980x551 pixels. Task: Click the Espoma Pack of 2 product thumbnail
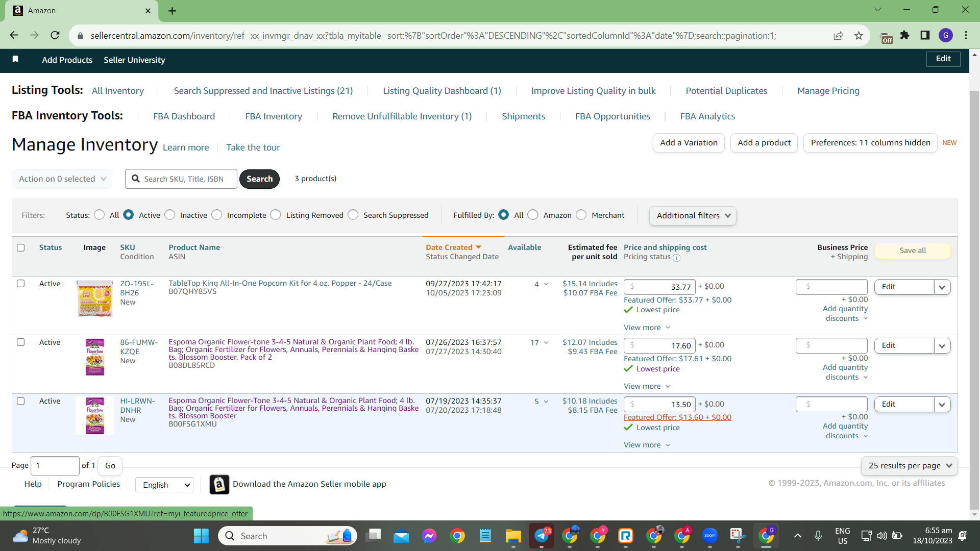click(x=95, y=357)
